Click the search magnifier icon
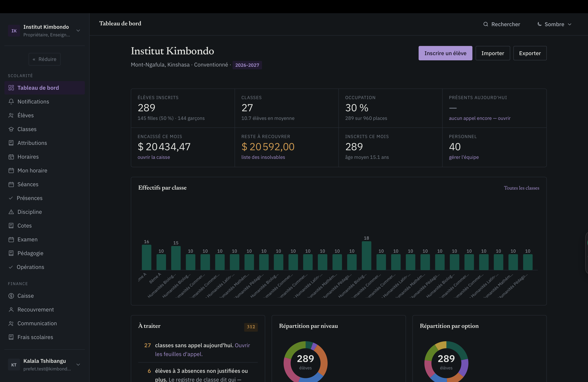 click(x=486, y=24)
